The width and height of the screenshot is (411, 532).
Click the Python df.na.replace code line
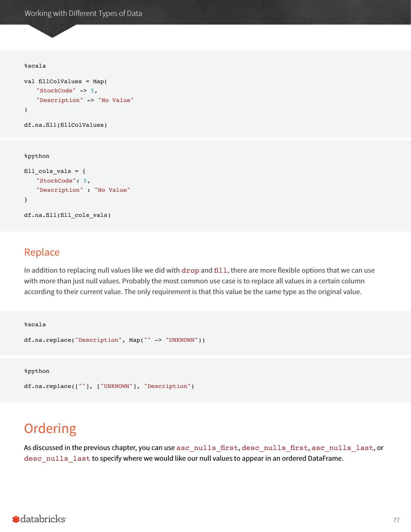pos(109,386)
